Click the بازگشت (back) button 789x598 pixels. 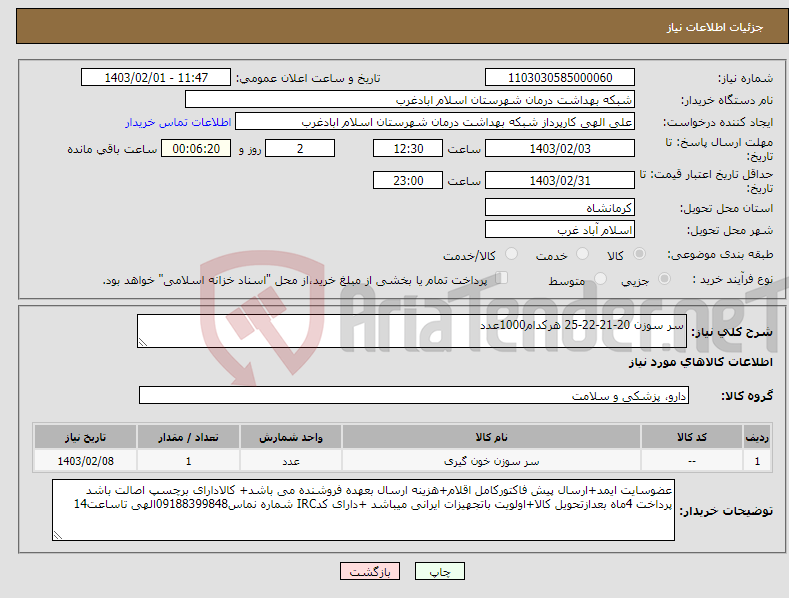[370, 571]
